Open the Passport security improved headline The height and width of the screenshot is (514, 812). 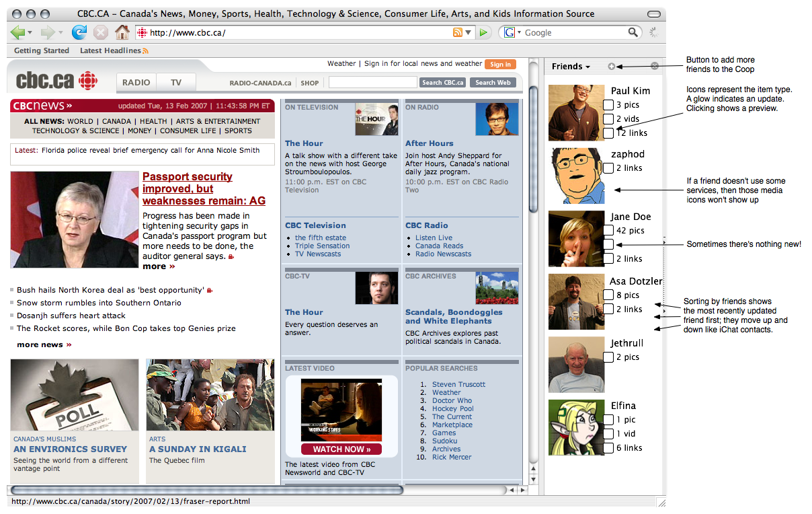tap(204, 188)
